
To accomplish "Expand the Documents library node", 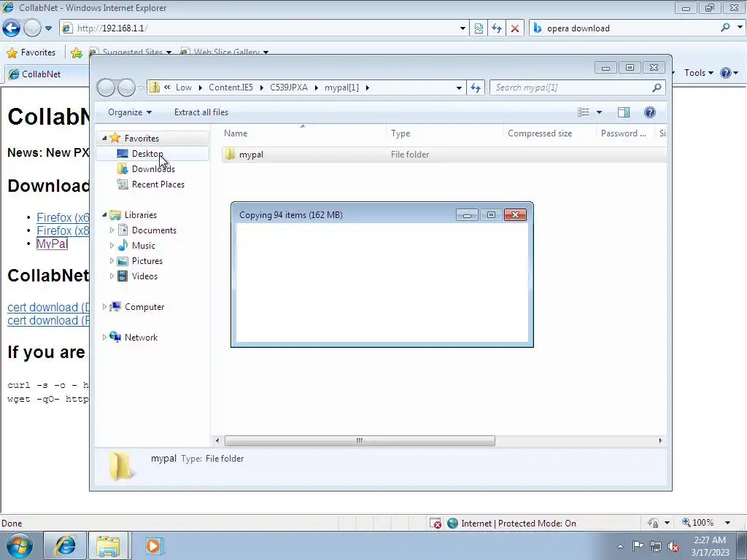I will click(x=112, y=230).
